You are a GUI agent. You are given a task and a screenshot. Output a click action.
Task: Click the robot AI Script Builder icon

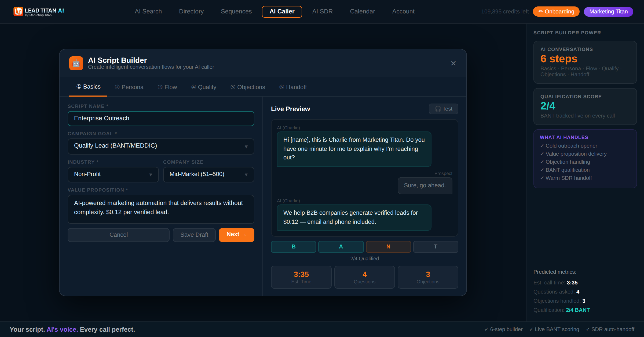pyautogui.click(x=76, y=63)
